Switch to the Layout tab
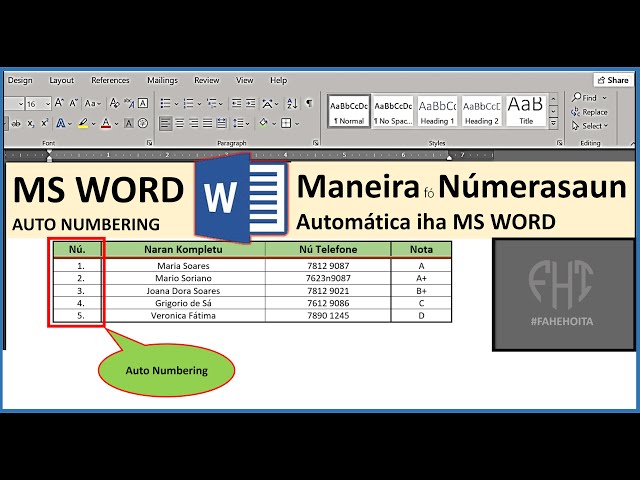Screen dimensions: 640x480 tap(62, 80)
